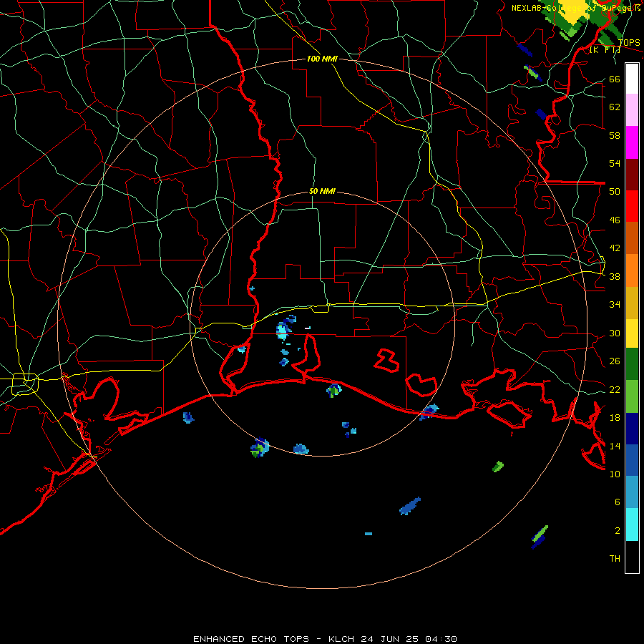Pick the dark green legend swatch
This screenshot has height=644, width=644.
point(632,364)
